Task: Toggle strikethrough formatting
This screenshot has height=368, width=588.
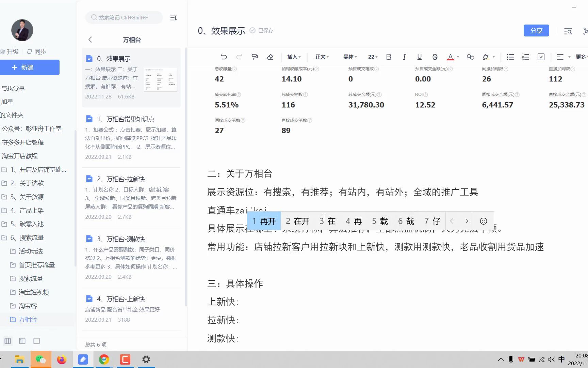Action: [435, 57]
